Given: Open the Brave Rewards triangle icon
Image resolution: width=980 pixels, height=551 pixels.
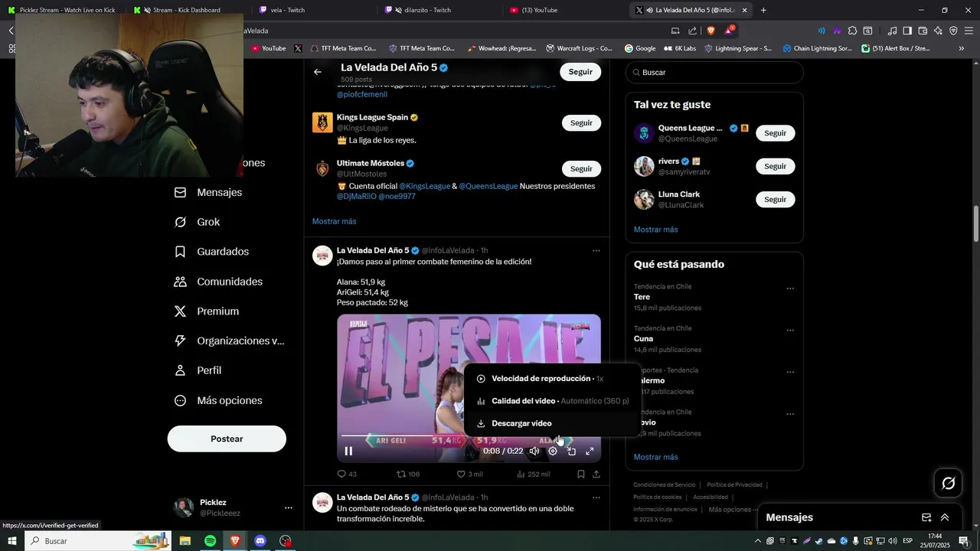Looking at the screenshot, I should coord(729,31).
